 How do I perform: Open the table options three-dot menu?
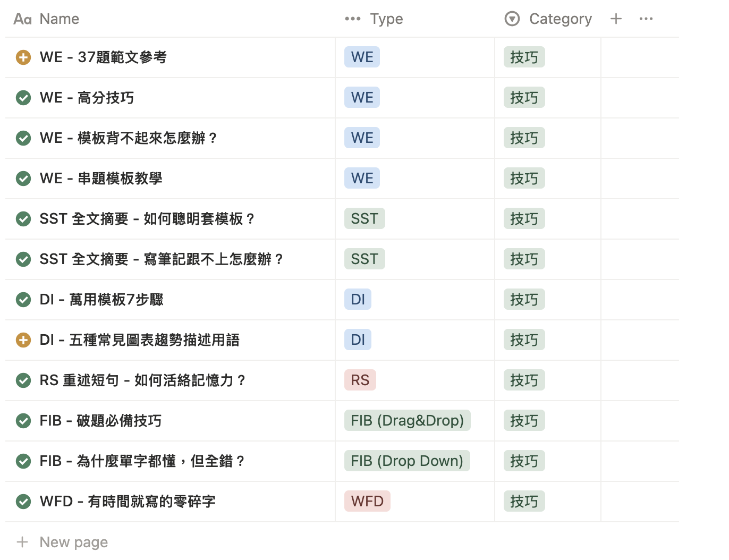click(x=646, y=19)
